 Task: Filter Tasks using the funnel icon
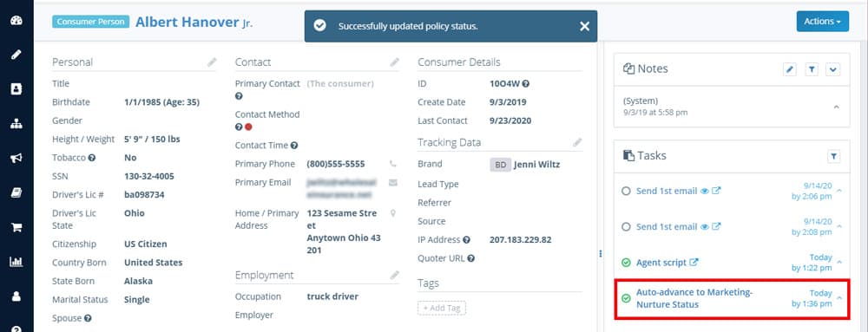[833, 156]
